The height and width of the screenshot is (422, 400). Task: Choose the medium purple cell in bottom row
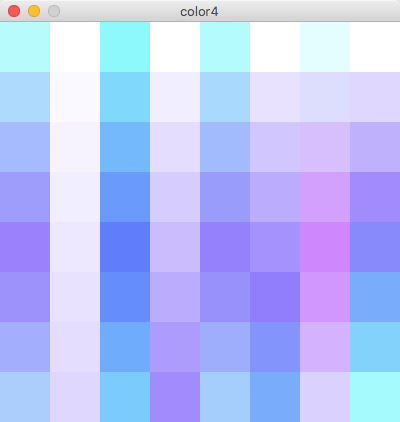tap(175, 397)
